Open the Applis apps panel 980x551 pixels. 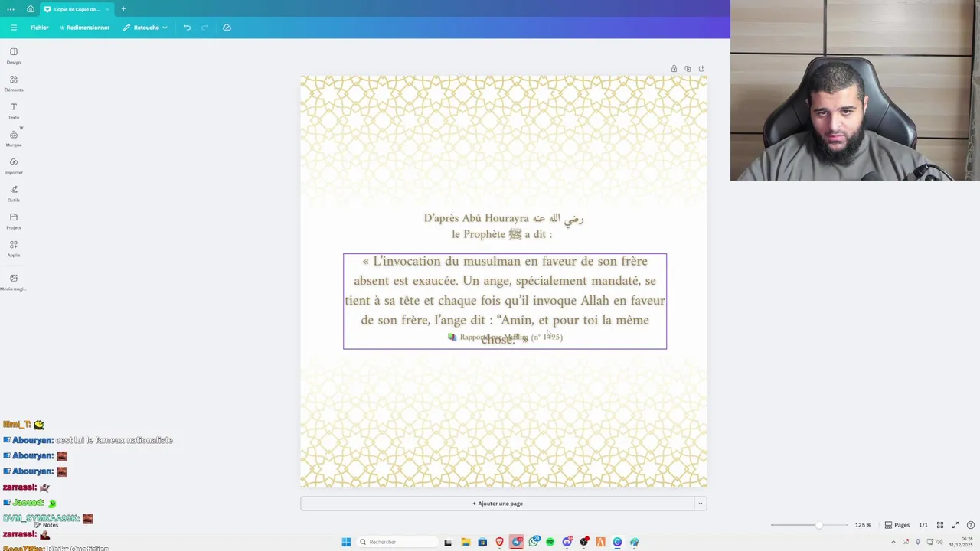14,249
